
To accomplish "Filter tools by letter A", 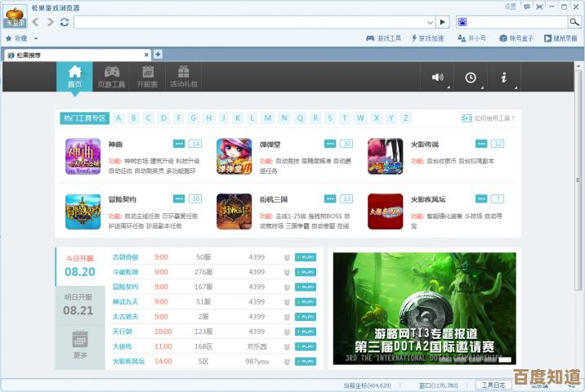I will click(x=118, y=118).
